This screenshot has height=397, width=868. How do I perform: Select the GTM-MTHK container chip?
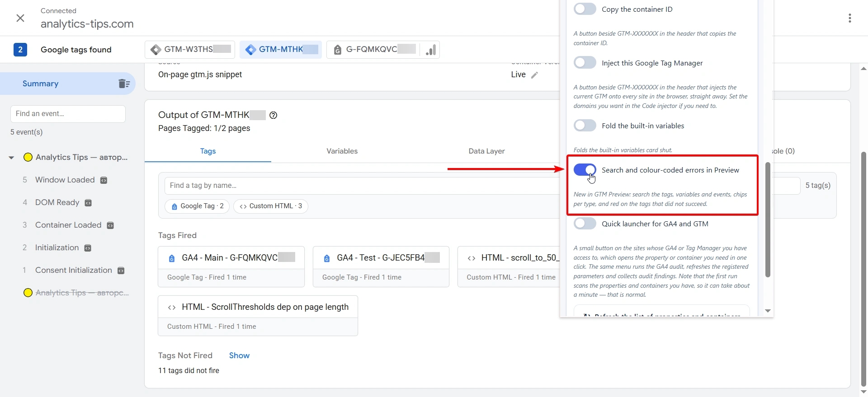281,50
